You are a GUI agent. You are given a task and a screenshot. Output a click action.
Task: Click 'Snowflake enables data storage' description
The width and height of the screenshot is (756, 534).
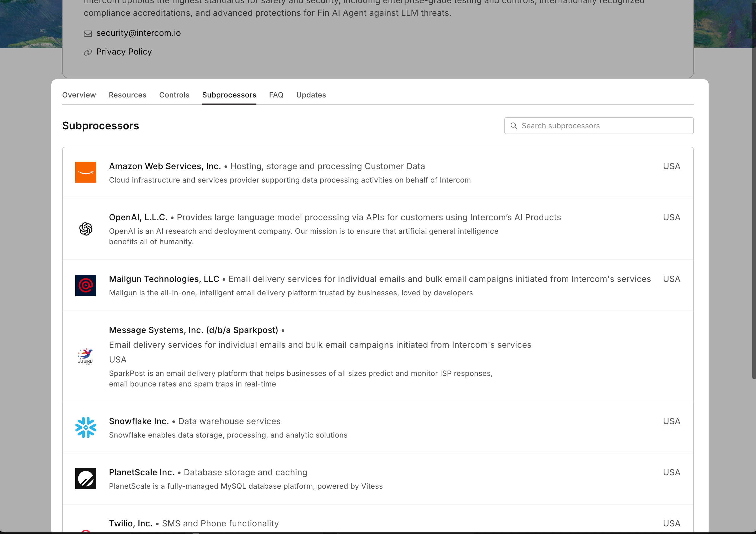point(228,435)
